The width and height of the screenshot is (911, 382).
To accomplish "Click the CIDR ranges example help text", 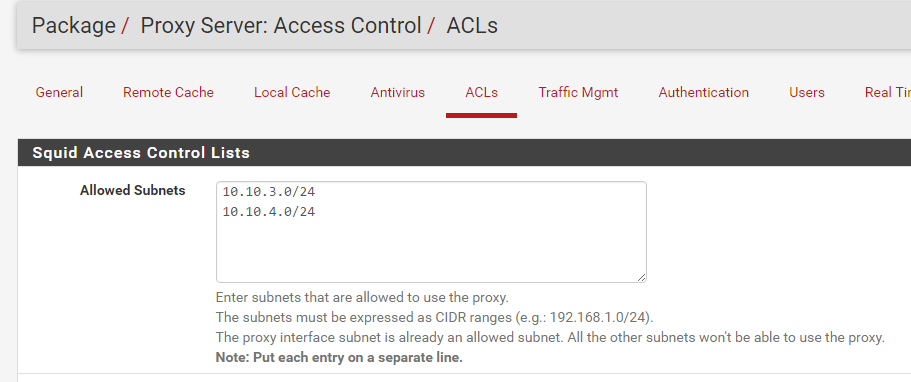I will (435, 318).
